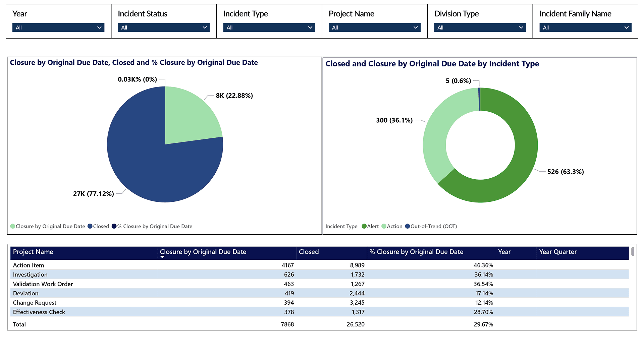Sort table by Closed column header
This screenshot has width=644, height=362.
click(x=309, y=252)
